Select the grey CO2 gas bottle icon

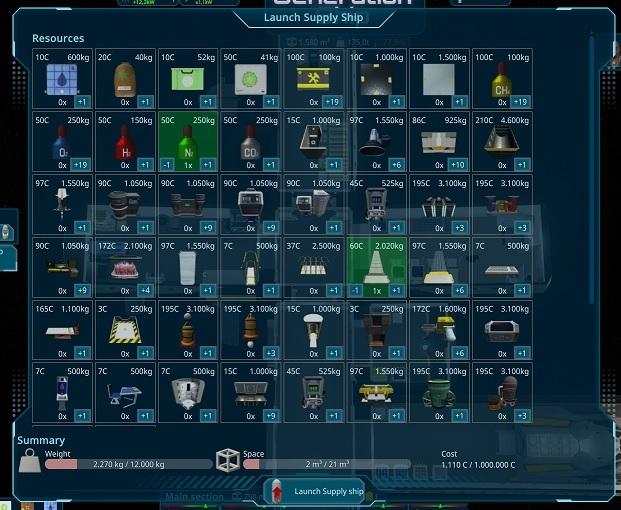250,143
